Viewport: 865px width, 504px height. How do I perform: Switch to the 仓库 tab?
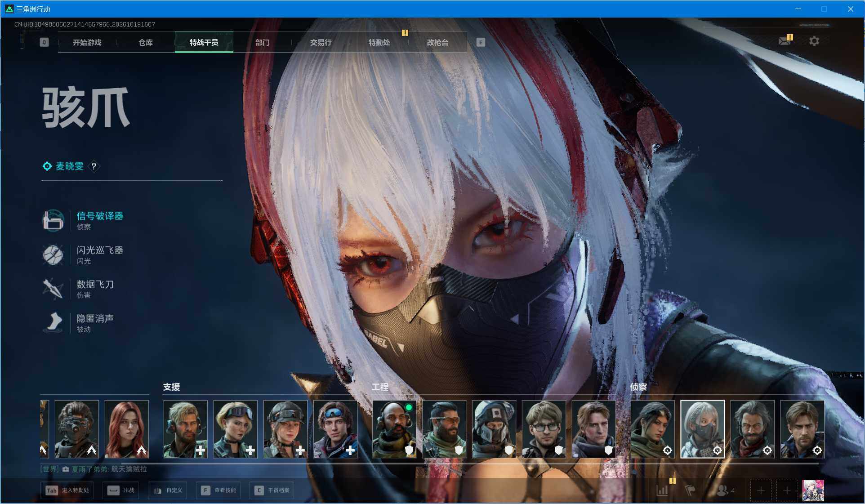145,42
